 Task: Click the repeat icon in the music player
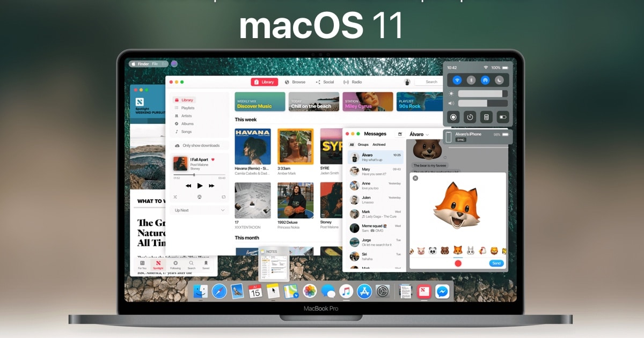224,197
